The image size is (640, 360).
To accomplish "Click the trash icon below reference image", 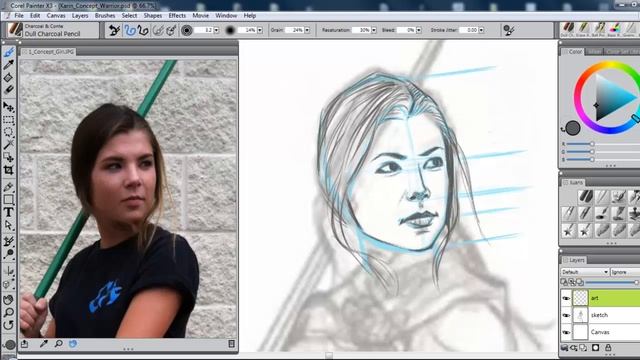I will [x=231, y=344].
